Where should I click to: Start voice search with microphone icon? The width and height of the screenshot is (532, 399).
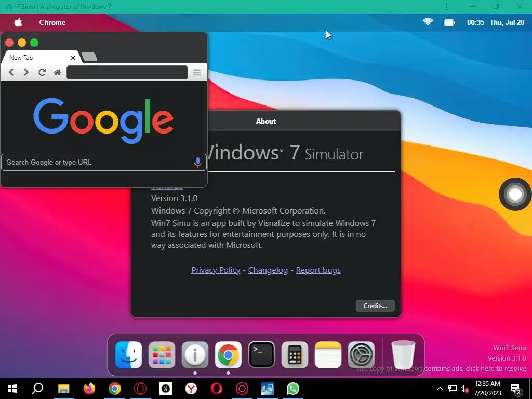(x=197, y=163)
